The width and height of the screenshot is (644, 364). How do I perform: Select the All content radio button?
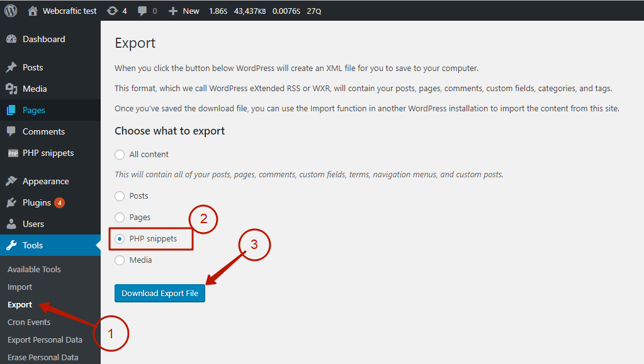click(120, 155)
